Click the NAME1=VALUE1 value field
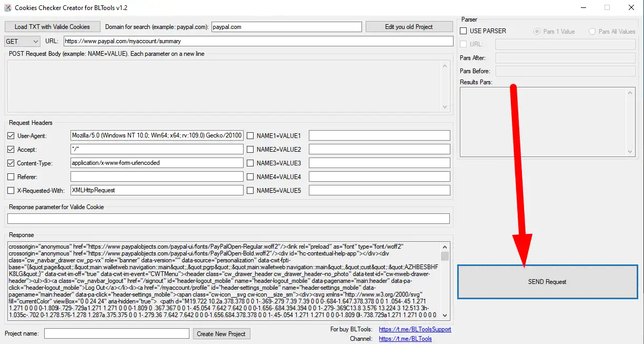Viewport: 644px width, 344px height. point(379,136)
